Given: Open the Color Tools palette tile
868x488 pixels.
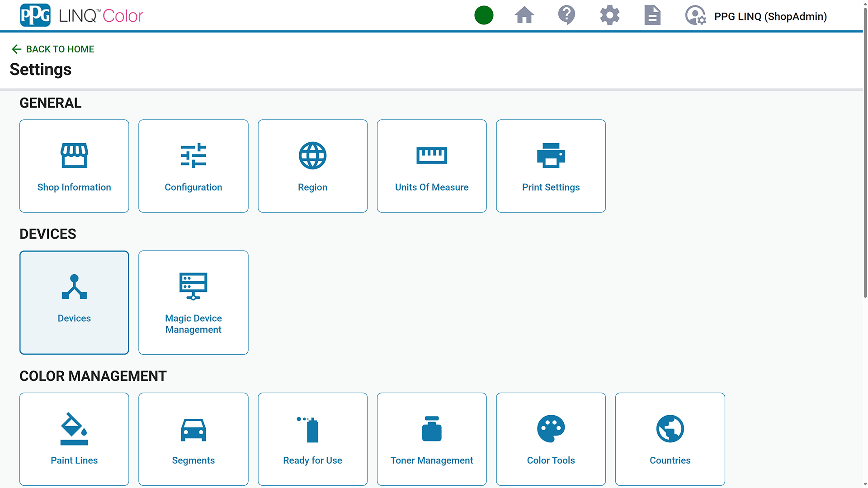Looking at the screenshot, I should [x=551, y=439].
